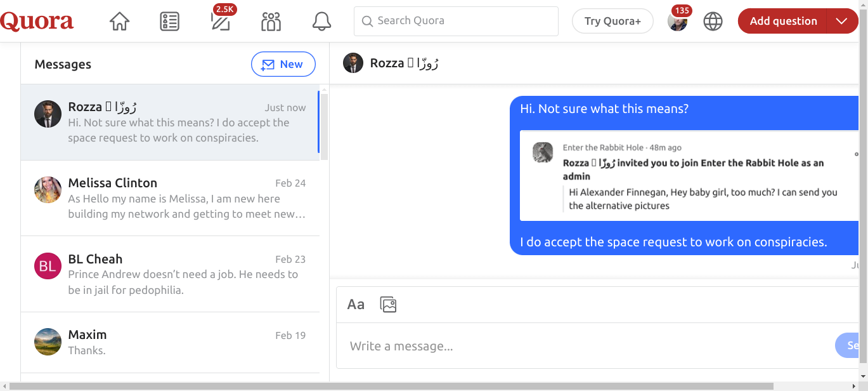The image size is (868, 391).
Task: Click the Quora logo
Action: (37, 21)
